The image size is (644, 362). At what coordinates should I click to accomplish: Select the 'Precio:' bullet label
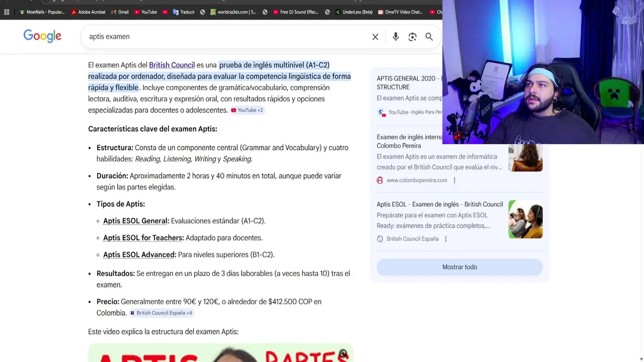click(108, 302)
